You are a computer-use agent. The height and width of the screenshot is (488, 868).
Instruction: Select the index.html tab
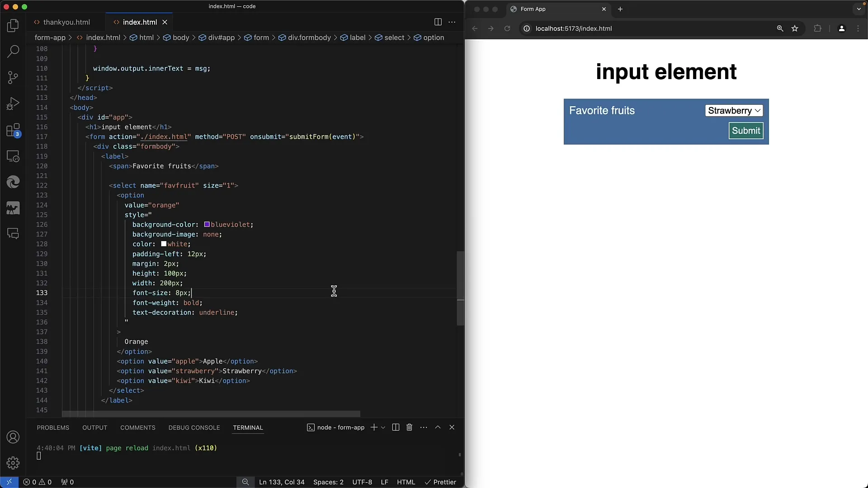139,22
